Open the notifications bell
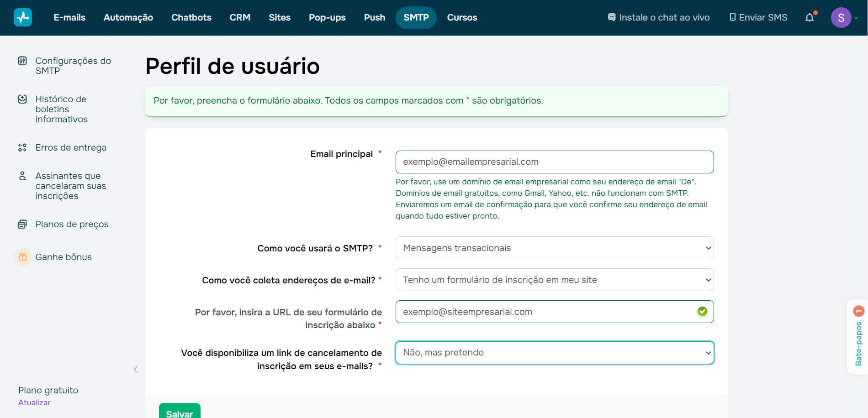 (x=810, y=17)
